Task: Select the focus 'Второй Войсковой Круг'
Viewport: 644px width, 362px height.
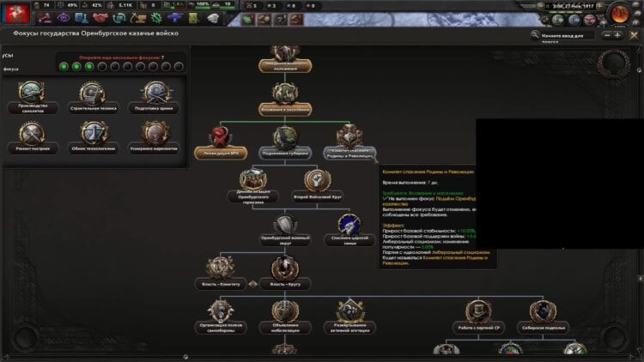Action: (318, 187)
